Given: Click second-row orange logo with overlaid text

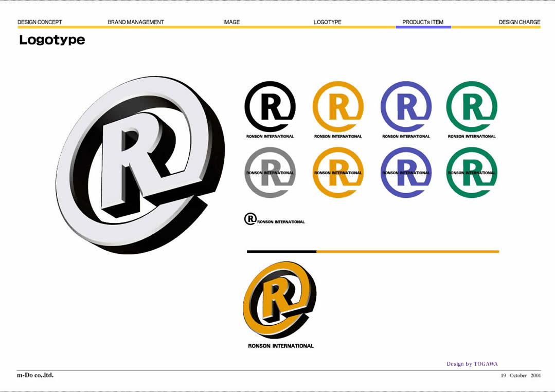Looking at the screenshot, I should (338, 173).
